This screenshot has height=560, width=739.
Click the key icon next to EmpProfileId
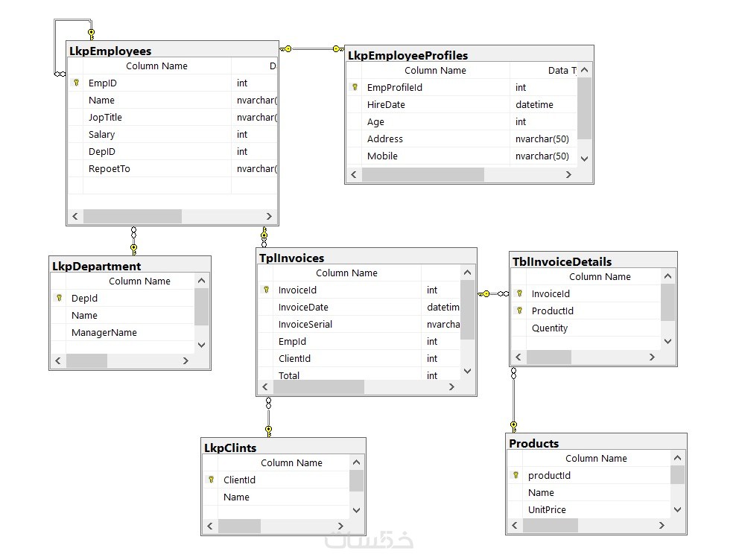click(x=355, y=87)
